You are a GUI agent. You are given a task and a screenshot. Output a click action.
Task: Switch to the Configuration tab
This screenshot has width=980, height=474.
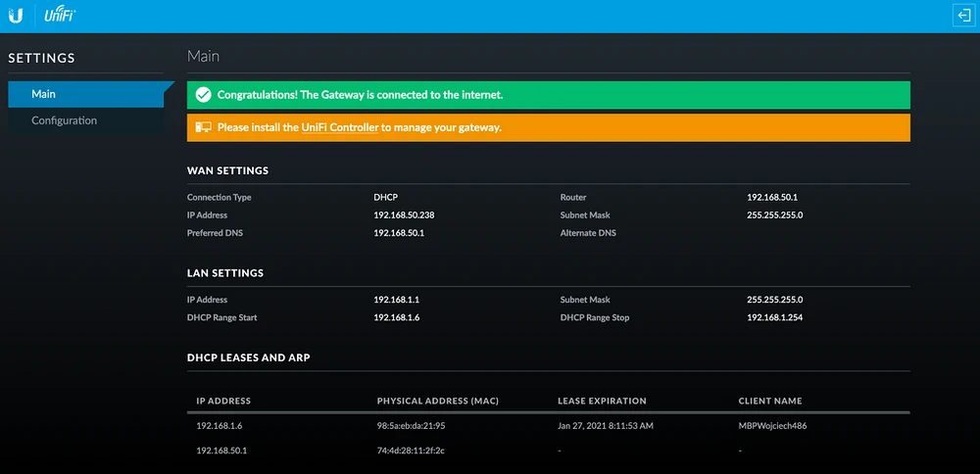coord(64,120)
